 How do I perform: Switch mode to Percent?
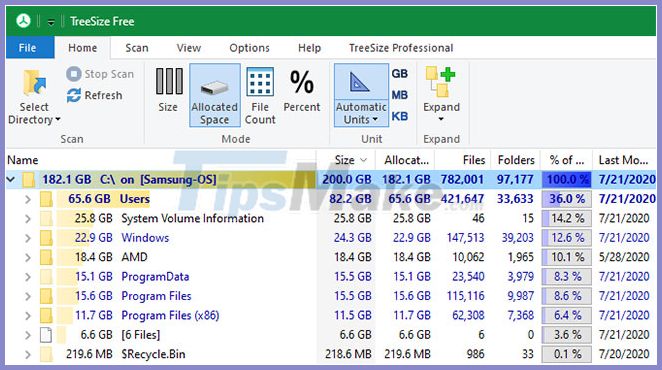(302, 90)
